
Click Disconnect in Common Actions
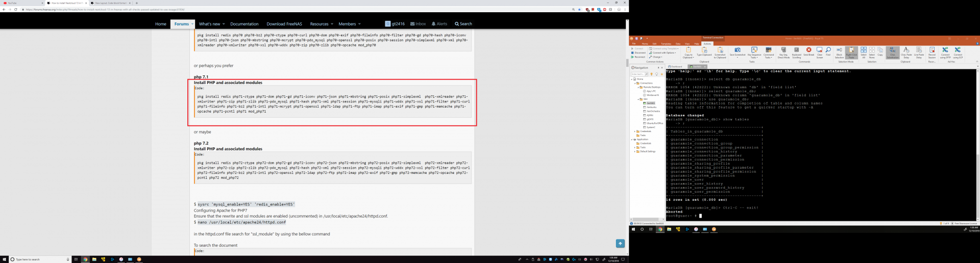(639, 53)
